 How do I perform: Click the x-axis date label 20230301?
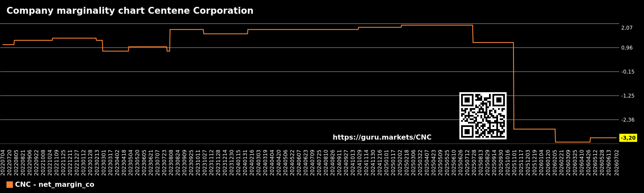click(x=104, y=163)
